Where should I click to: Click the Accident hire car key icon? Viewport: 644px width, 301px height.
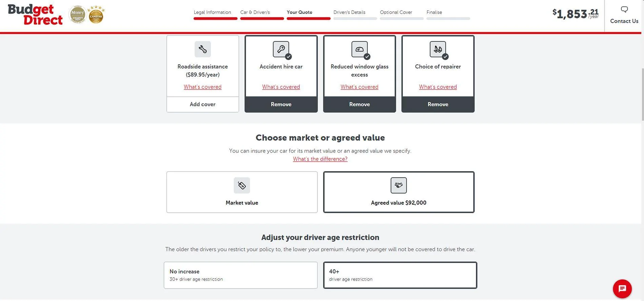click(281, 49)
